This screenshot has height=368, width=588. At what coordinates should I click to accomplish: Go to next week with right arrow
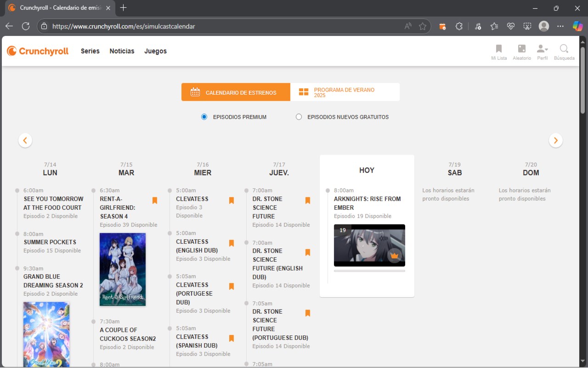[556, 140]
